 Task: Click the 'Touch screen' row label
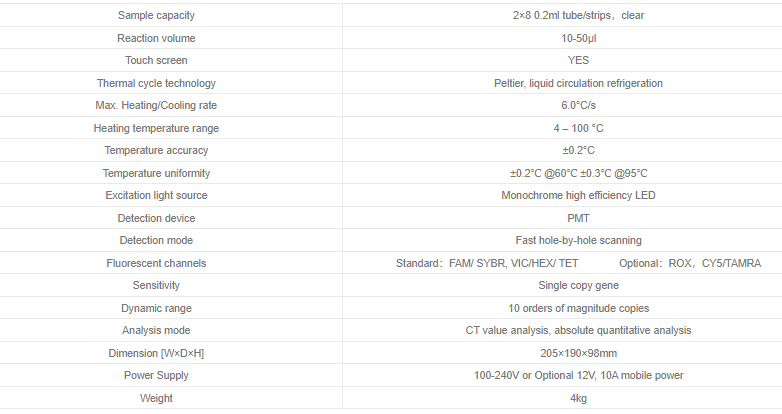[156, 60]
